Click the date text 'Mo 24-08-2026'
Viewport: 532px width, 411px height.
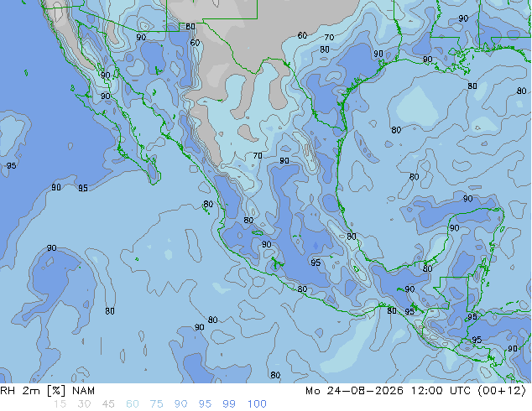pos(355,391)
